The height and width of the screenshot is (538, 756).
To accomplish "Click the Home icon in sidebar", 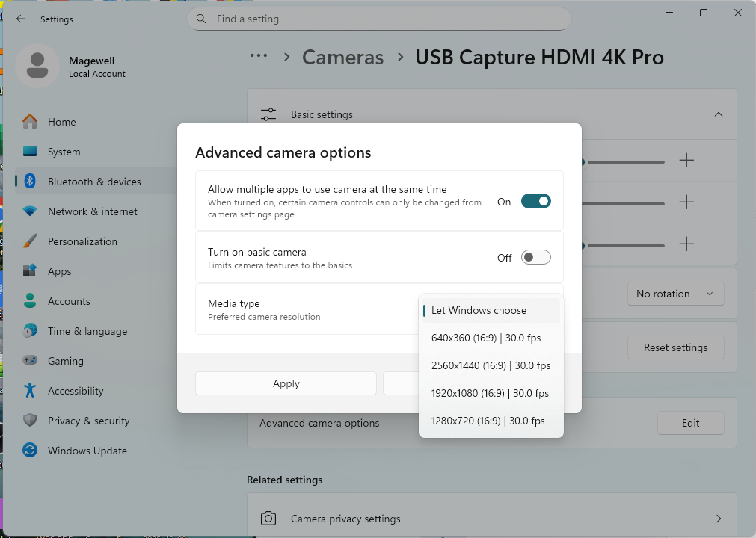I will tap(30, 122).
